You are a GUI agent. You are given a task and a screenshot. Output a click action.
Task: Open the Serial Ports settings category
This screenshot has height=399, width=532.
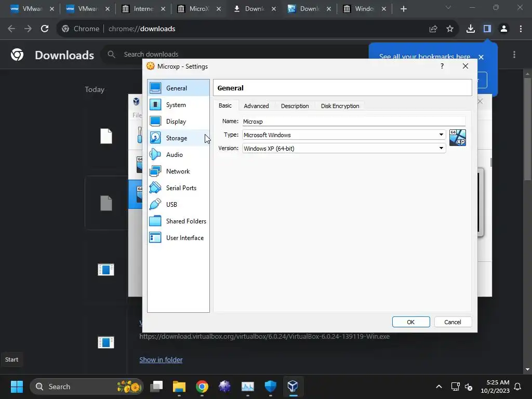(x=179, y=188)
